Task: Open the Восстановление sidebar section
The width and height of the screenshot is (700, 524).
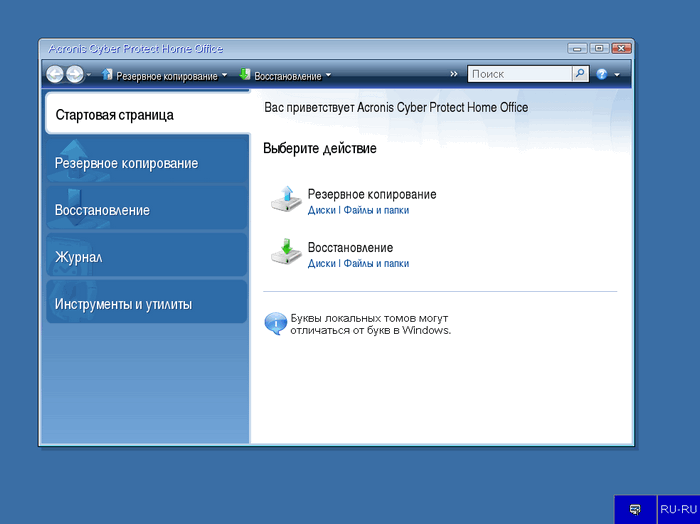Action: point(147,210)
